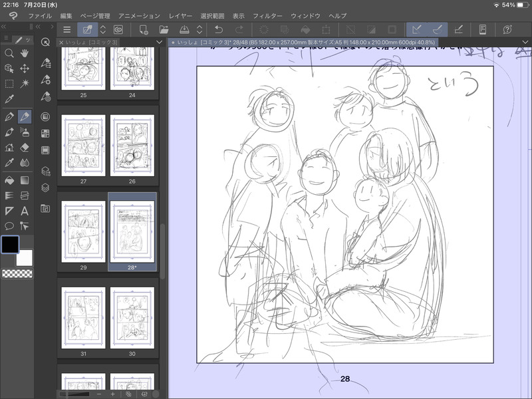Select the Move layer tool
The image size is (532, 399).
[25, 68]
